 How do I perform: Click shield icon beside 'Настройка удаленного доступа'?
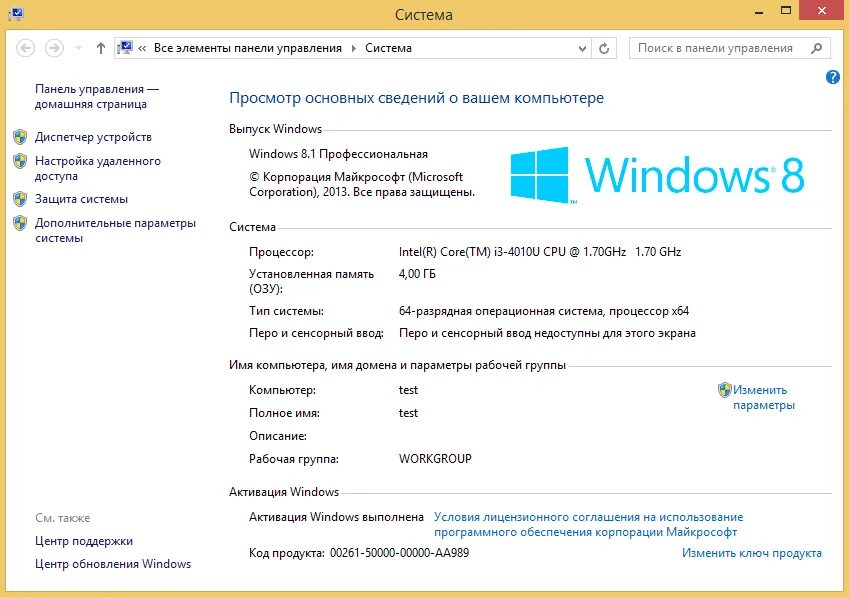point(20,161)
